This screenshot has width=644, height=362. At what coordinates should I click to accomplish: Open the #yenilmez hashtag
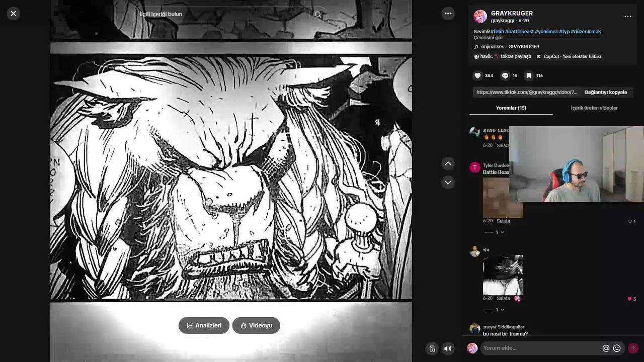546,32
